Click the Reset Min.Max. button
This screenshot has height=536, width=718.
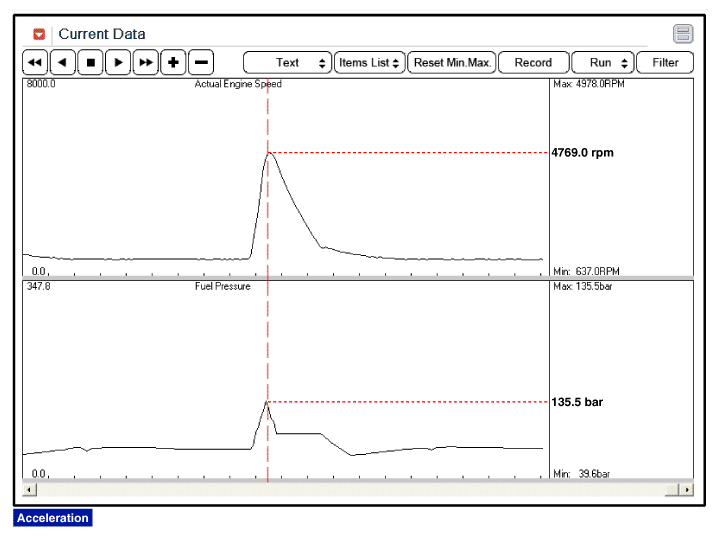click(x=452, y=62)
